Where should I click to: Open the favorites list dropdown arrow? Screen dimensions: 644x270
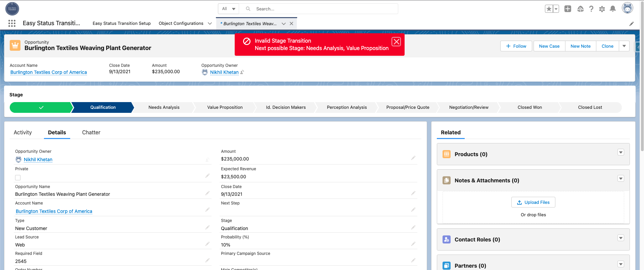[x=556, y=9]
